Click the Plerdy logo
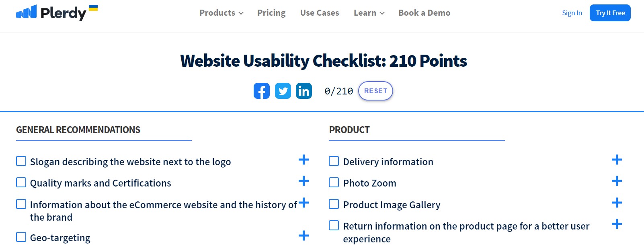The width and height of the screenshot is (644, 246). click(57, 12)
